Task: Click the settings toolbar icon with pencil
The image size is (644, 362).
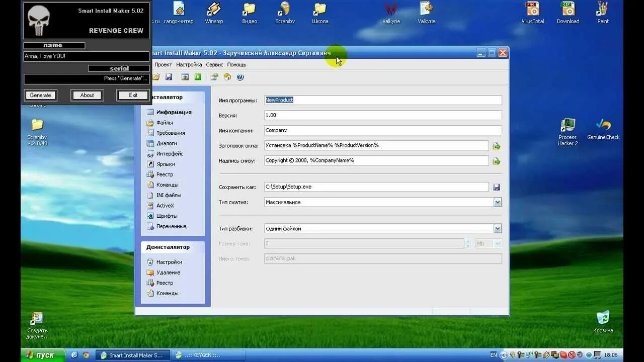Action: (x=214, y=77)
